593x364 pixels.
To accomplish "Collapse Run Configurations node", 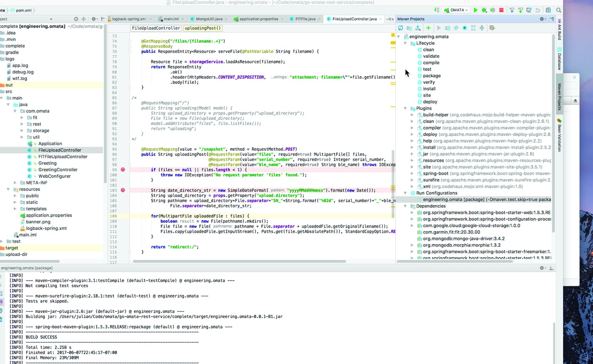I will 406,193.
